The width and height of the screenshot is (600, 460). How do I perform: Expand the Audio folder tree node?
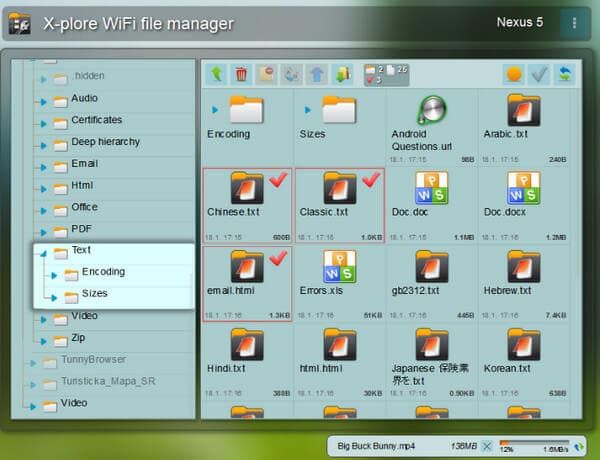click(44, 102)
